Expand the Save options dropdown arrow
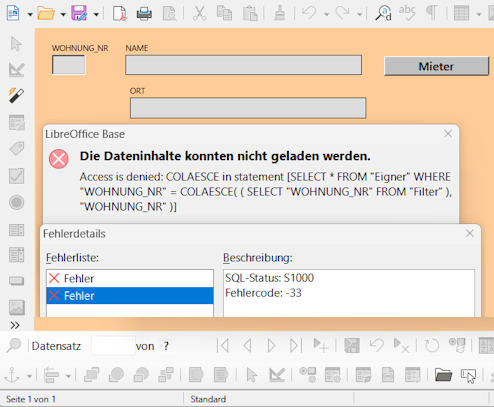Screen dimensions: 494x407 pyautogui.click(x=96, y=14)
